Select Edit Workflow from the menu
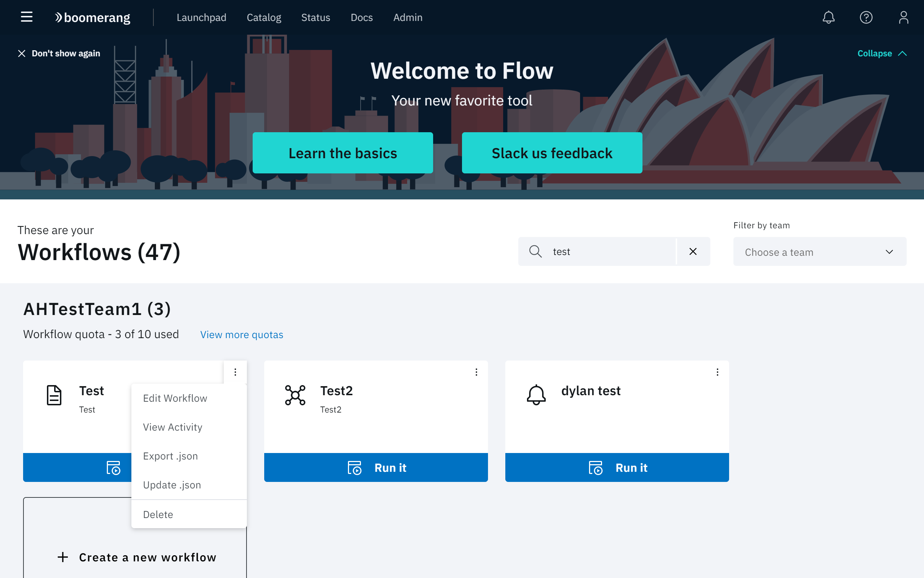Image resolution: width=924 pixels, height=578 pixels. coord(189,398)
